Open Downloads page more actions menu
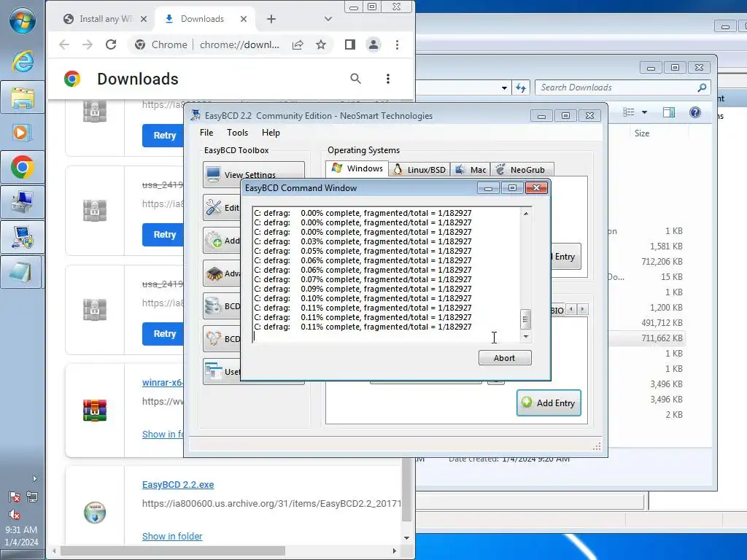This screenshot has height=560, width=747. point(388,79)
